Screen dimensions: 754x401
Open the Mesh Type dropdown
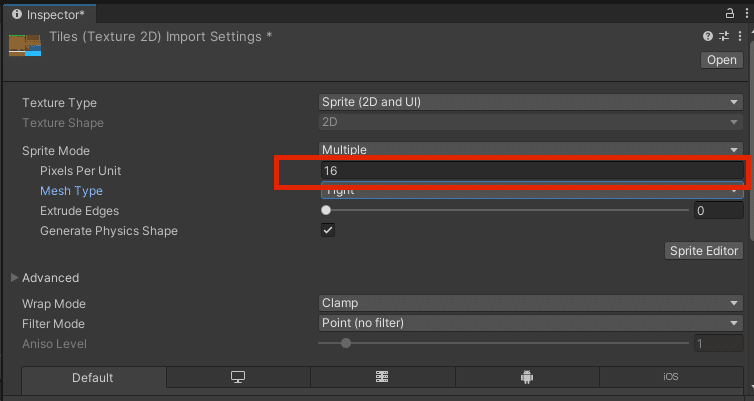click(532, 191)
